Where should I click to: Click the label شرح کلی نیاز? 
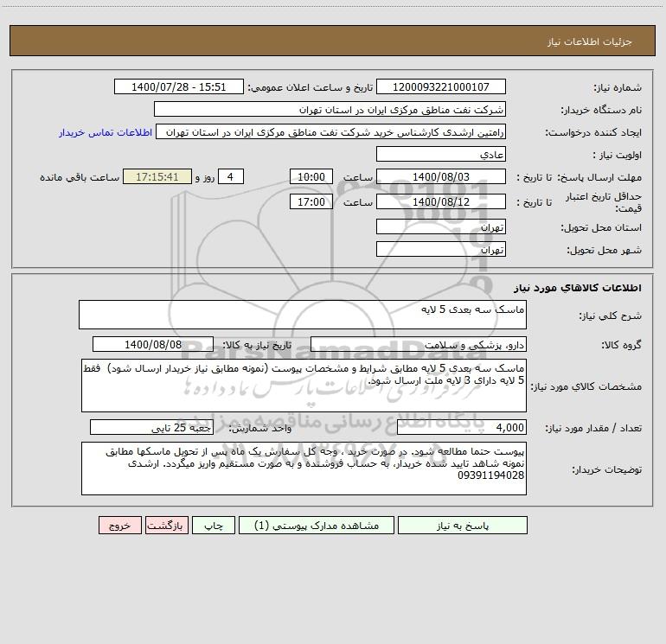[x=610, y=316]
